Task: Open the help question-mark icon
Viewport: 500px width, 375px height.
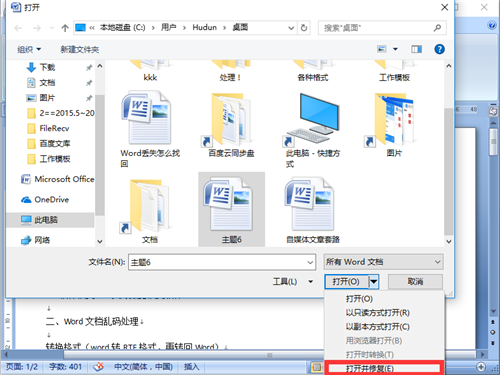Action: (439, 49)
